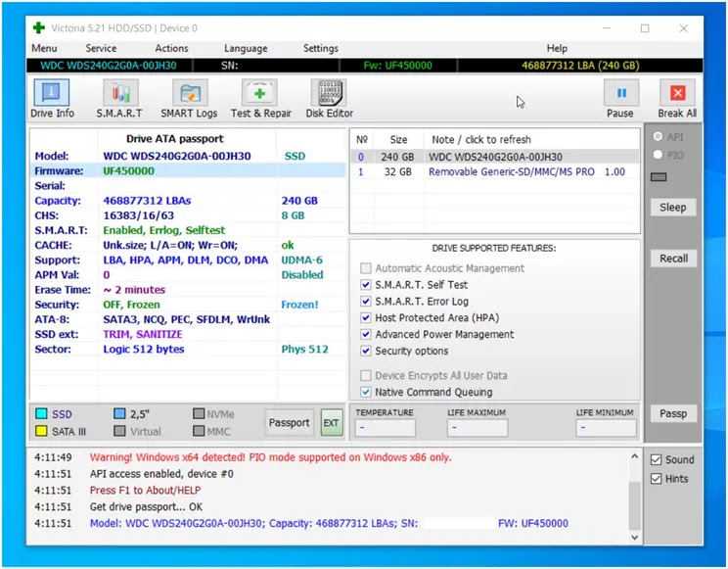Open the Test & Repair tool
728x569 pixels.
(x=259, y=92)
